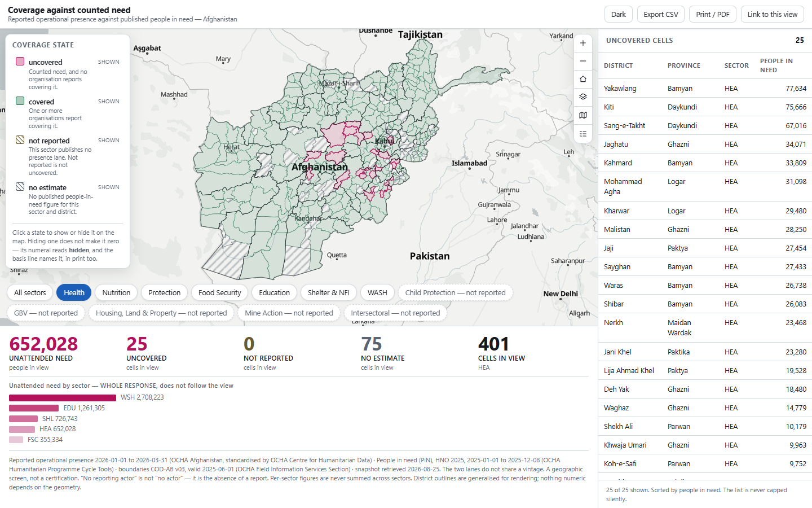Viewport: 812px width, 508px height.
Task: Select the Lija Ahmad Khel row
Action: [705, 370]
